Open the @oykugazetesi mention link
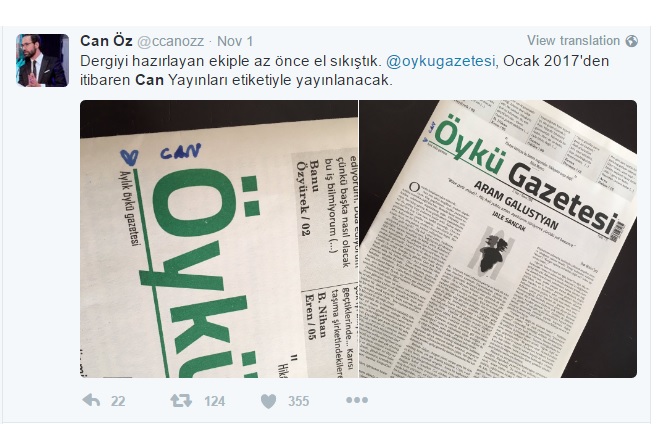The image size is (663, 424). click(x=441, y=61)
